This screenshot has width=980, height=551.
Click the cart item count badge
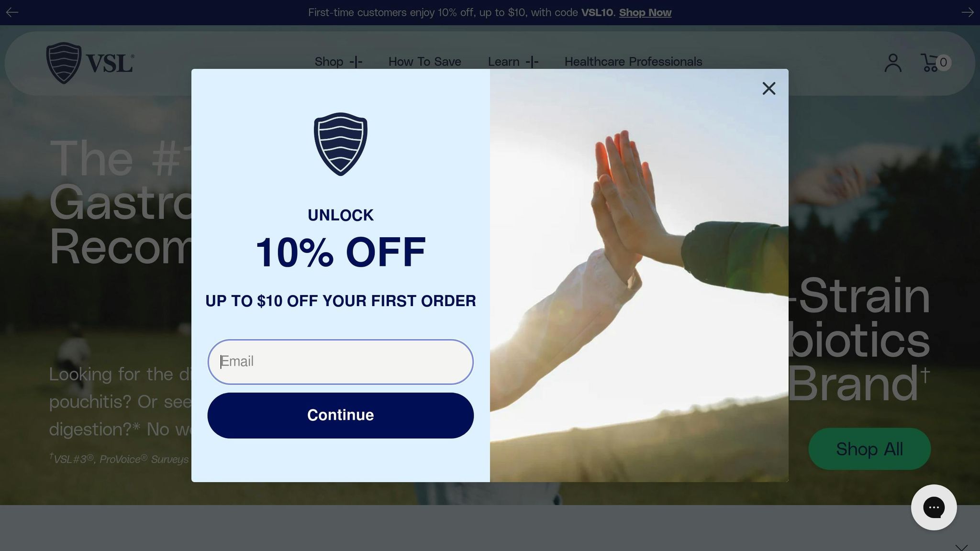[943, 62]
